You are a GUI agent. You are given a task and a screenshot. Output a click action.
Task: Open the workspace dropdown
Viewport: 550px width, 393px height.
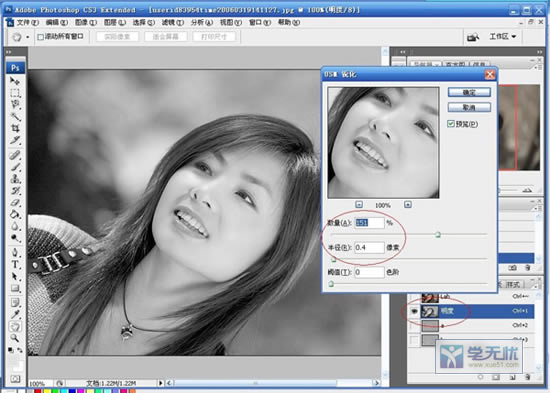tap(503, 36)
